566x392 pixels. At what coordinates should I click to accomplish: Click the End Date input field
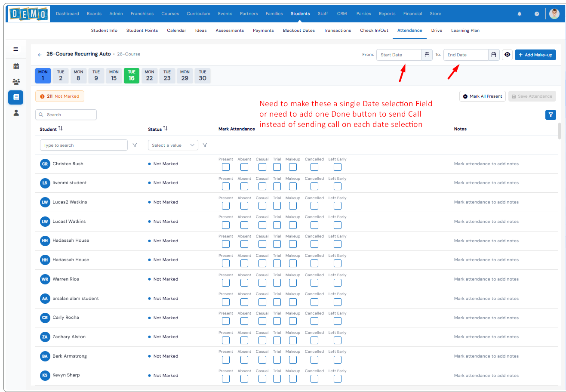(466, 55)
